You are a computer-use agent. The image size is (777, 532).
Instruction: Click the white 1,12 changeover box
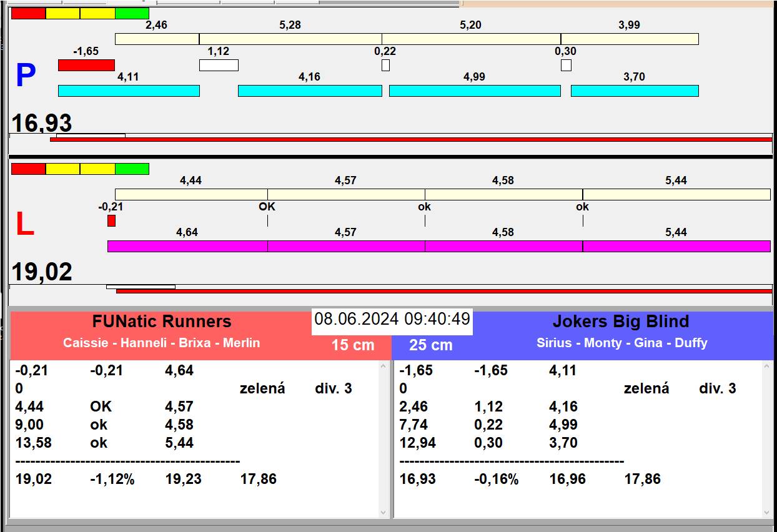pyautogui.click(x=219, y=65)
